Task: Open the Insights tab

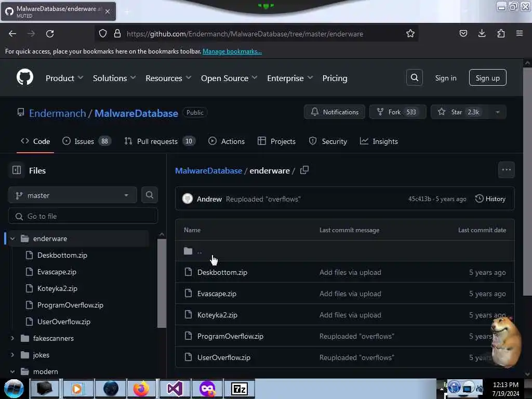Action: (379, 141)
